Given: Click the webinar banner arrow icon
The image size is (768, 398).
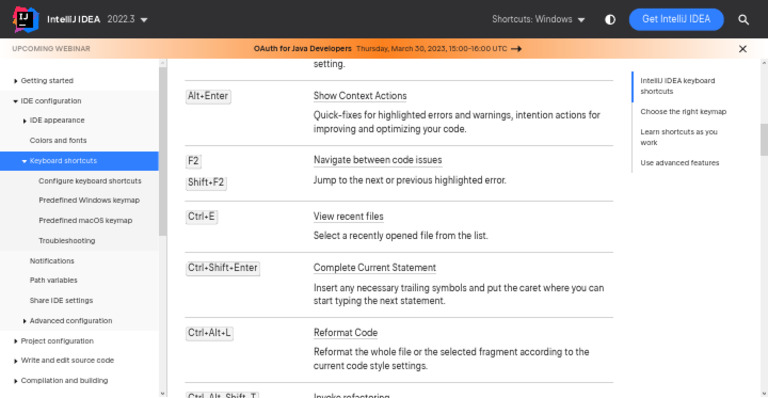Looking at the screenshot, I should tap(516, 49).
